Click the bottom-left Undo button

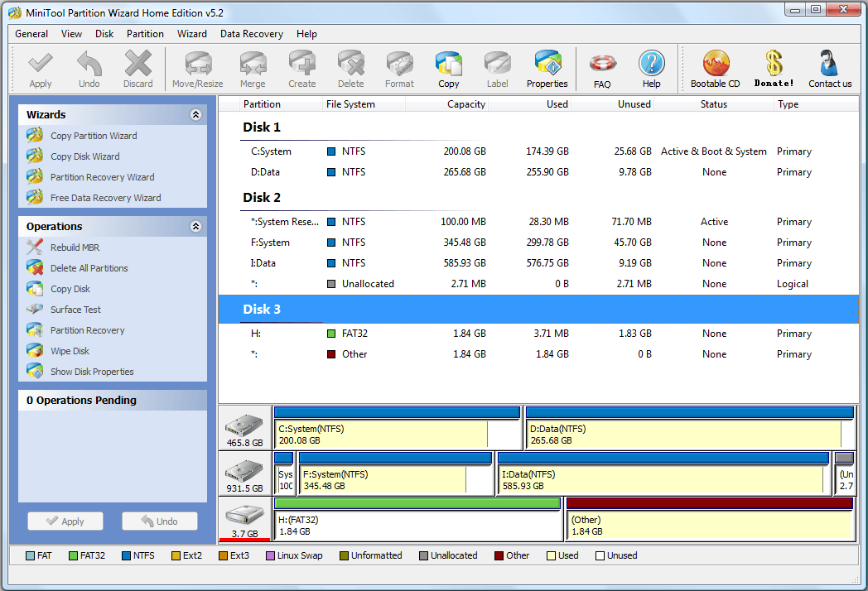coord(159,521)
